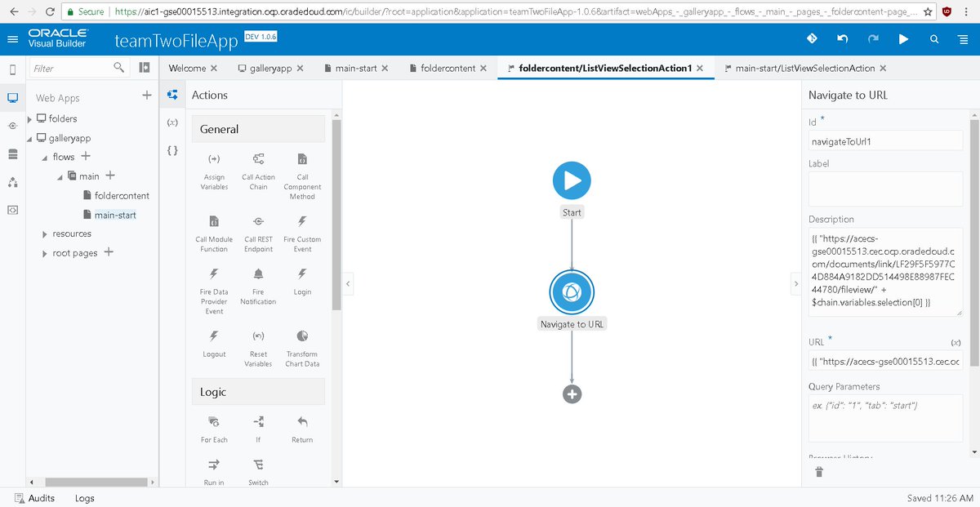
Task: Open the hamburger navigation menu
Action: (x=12, y=39)
